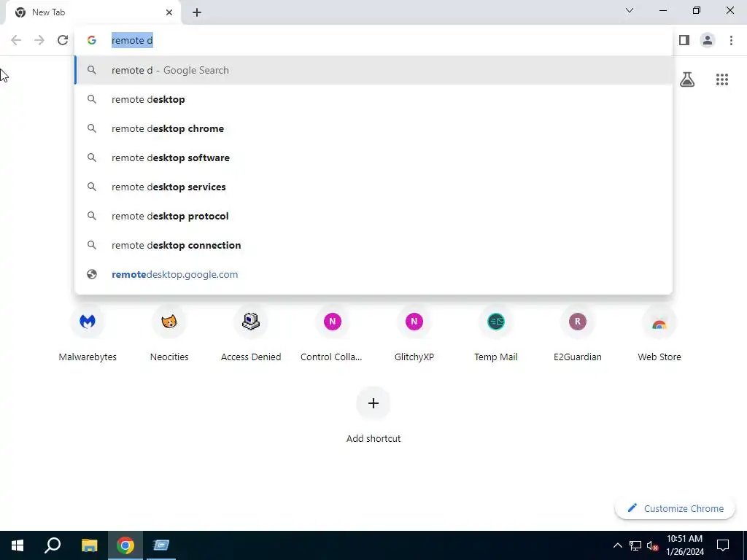Expand the tab search chevron
This screenshot has height=560, width=747.
pyautogui.click(x=630, y=10)
